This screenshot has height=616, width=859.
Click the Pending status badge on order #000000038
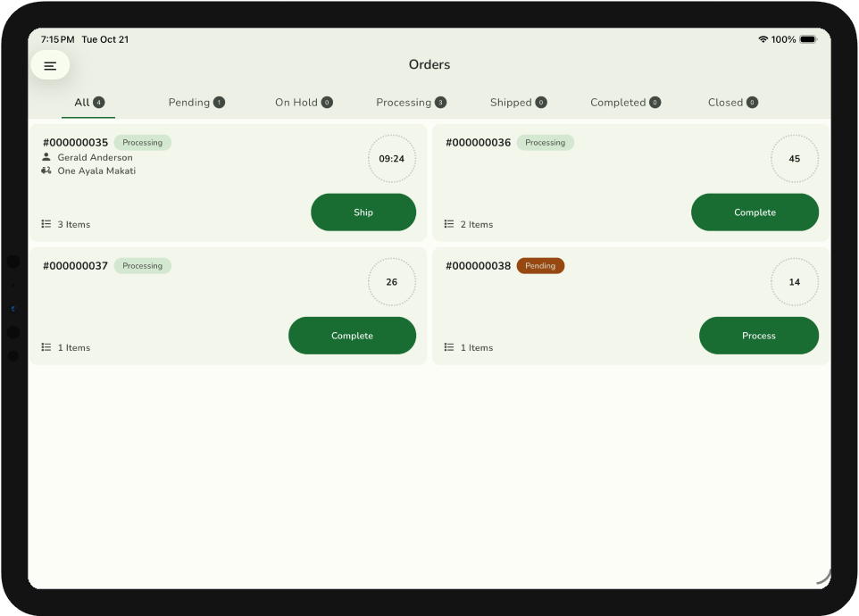coord(540,266)
